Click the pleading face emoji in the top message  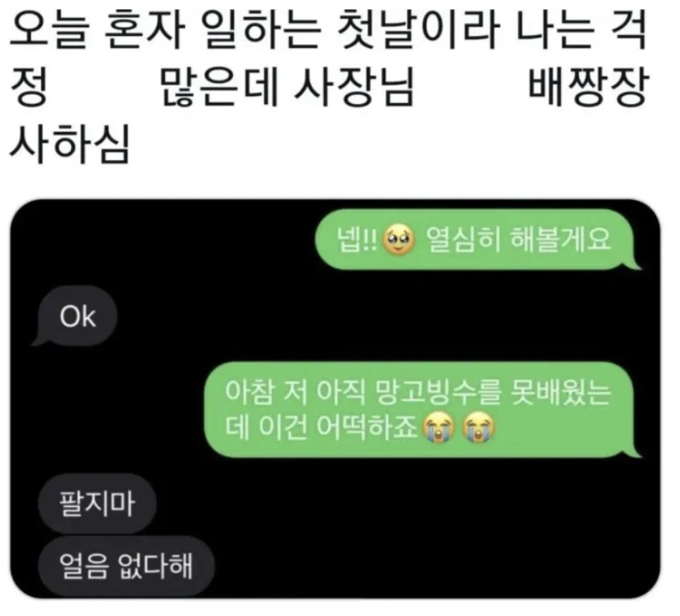pos(399,240)
